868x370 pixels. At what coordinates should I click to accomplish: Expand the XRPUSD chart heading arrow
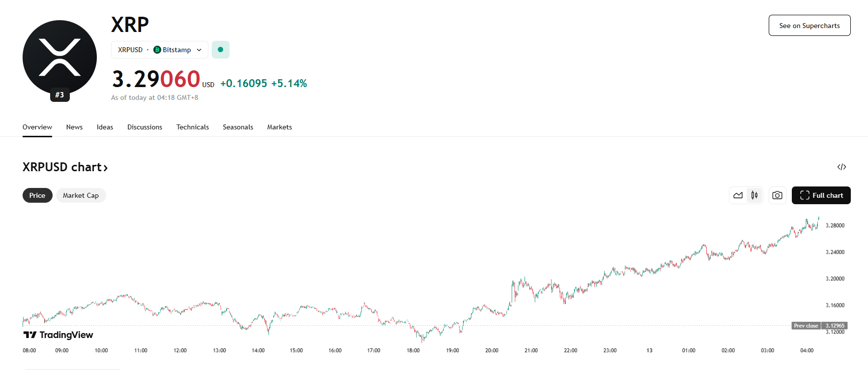105,168
